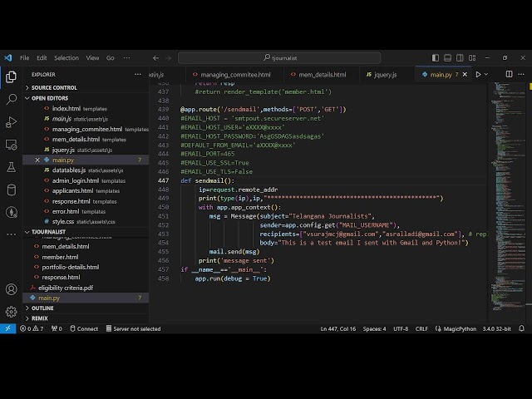The image size is (532, 399).
Task: Change encoding via UTF-8
Action: tap(401, 328)
